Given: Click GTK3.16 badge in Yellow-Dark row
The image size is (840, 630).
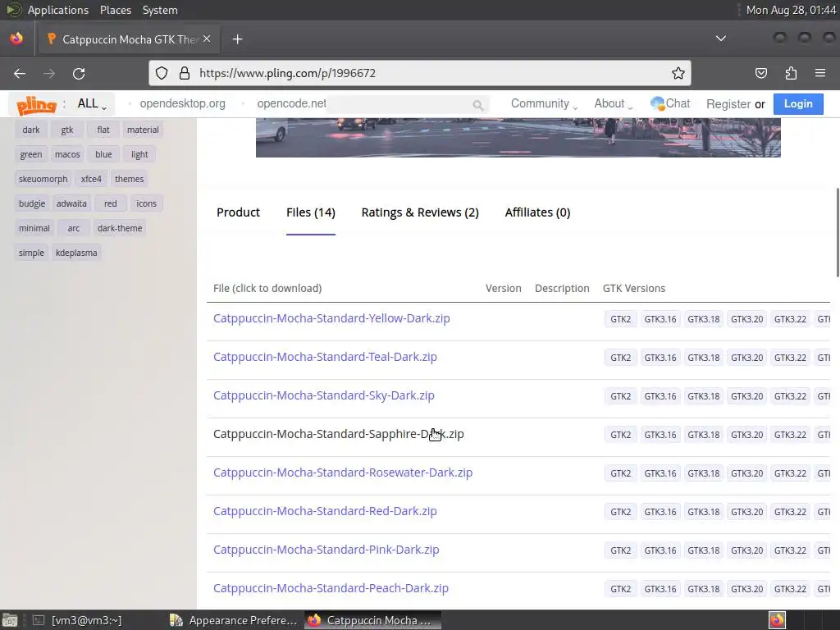Looking at the screenshot, I should pyautogui.click(x=660, y=319).
